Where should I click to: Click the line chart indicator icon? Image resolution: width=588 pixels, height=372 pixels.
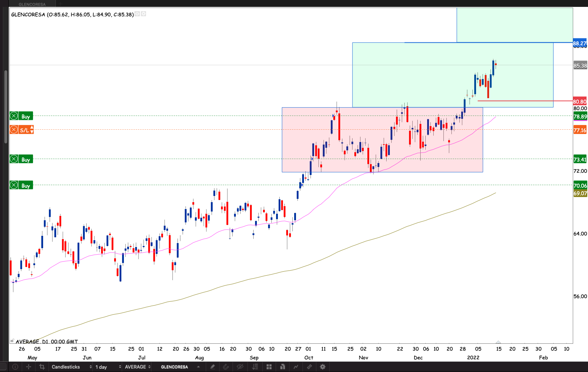click(x=296, y=367)
